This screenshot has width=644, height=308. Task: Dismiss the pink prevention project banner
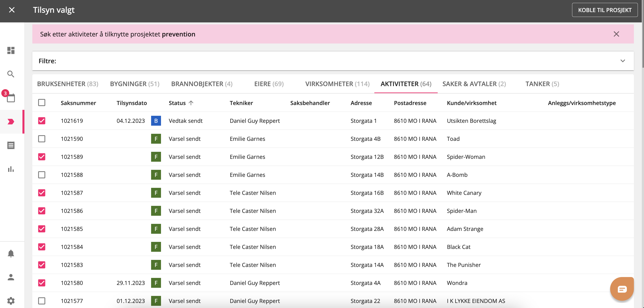[x=616, y=34]
